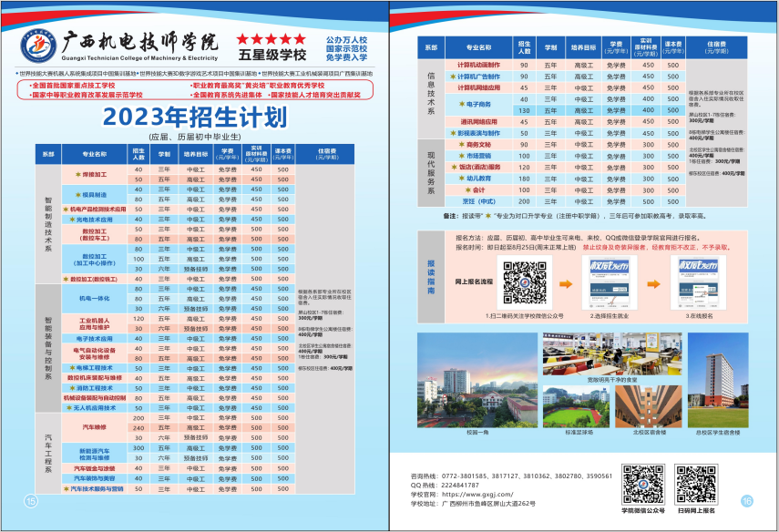Click the page number 15 circle

(31, 501)
